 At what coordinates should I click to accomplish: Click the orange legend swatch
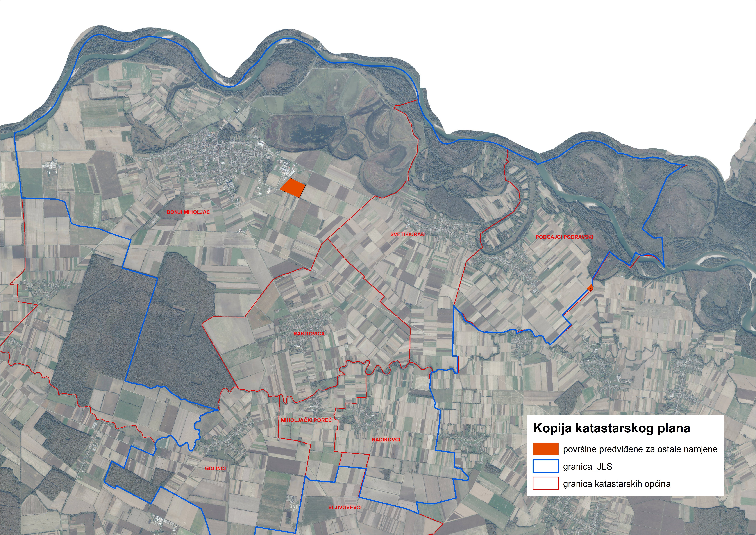click(545, 449)
